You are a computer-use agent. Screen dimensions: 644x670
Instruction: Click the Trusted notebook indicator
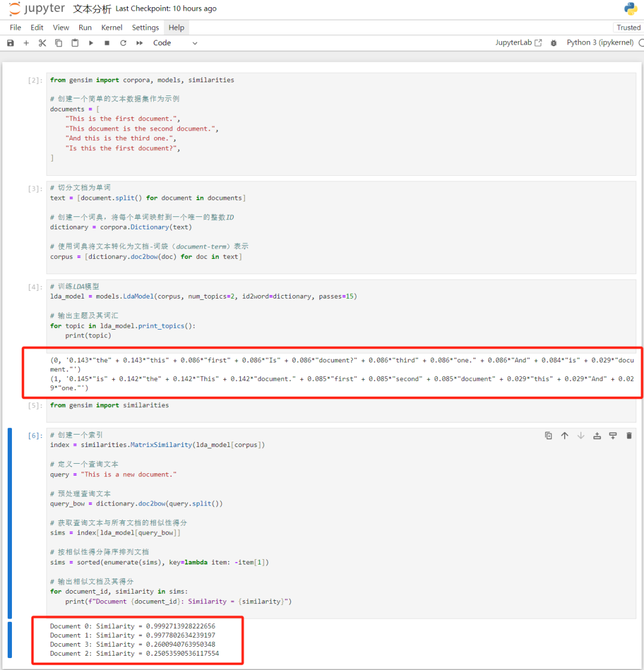pyautogui.click(x=628, y=27)
